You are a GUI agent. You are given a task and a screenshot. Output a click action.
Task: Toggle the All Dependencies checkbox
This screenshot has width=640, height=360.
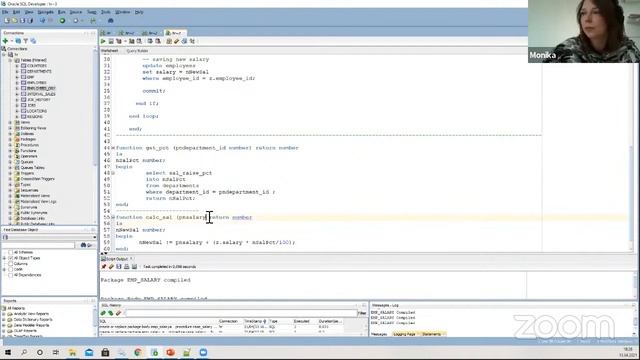point(11,275)
